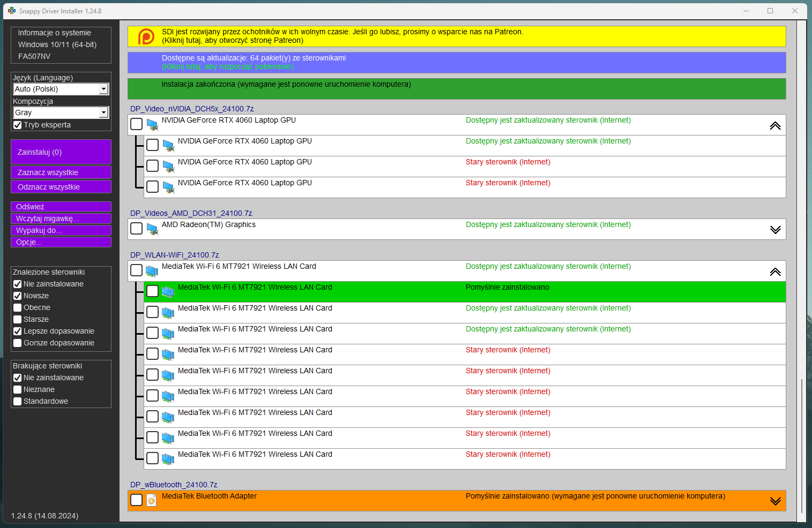812x528 pixels.
Task: Check the Starsze drivers filter
Action: (x=18, y=320)
